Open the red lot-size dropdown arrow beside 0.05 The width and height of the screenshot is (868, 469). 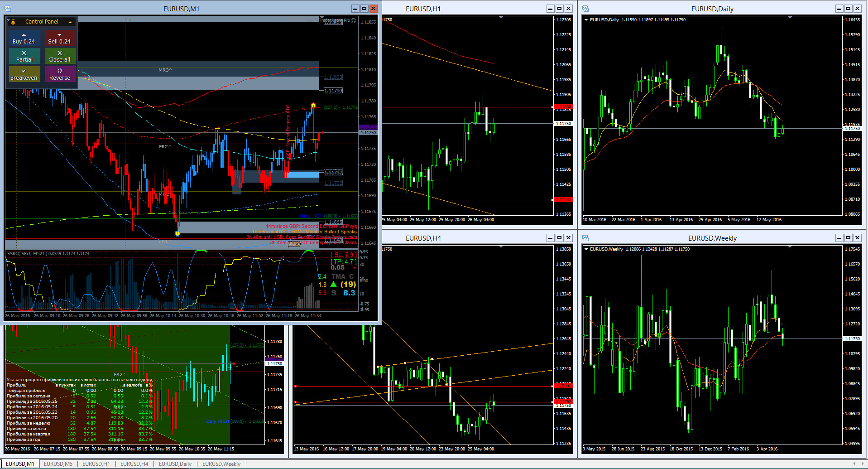pyautogui.click(x=355, y=268)
